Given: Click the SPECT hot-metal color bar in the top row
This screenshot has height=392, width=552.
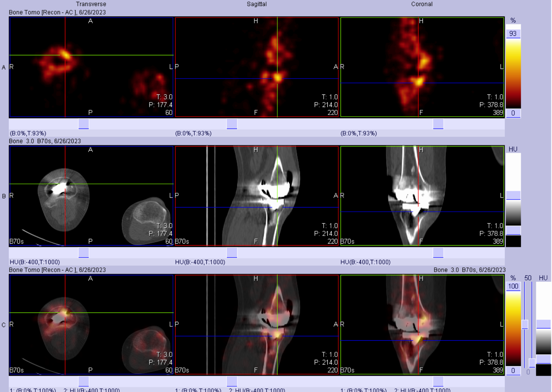Looking at the screenshot, I should (x=513, y=73).
